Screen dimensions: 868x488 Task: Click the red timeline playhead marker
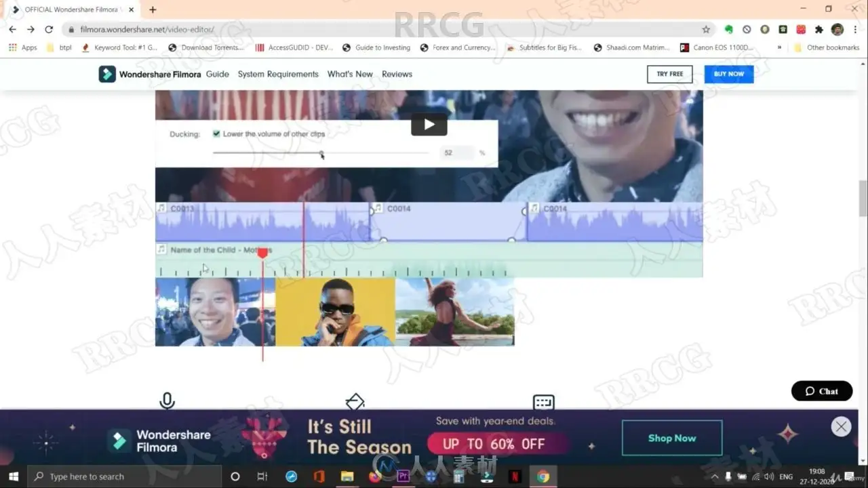(x=262, y=253)
